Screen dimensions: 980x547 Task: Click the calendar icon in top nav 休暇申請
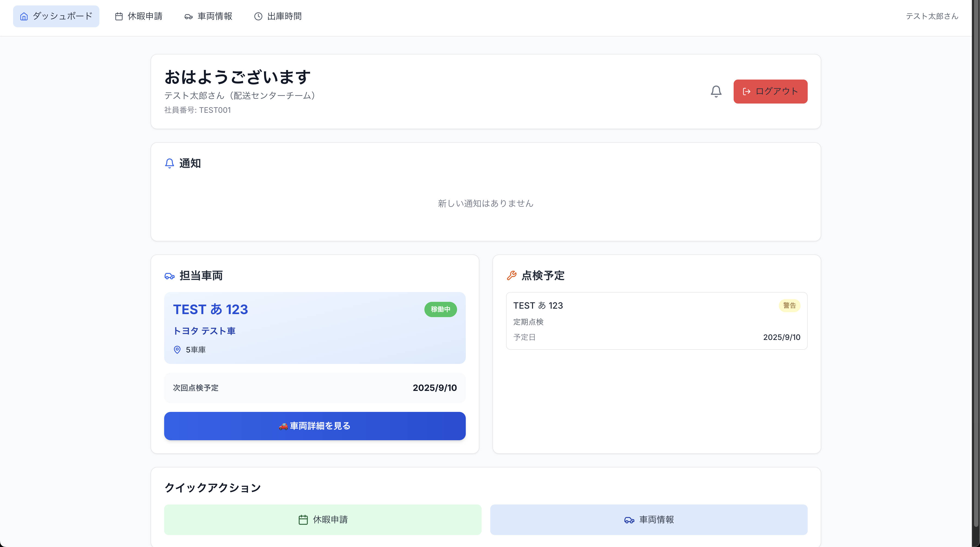[119, 16]
